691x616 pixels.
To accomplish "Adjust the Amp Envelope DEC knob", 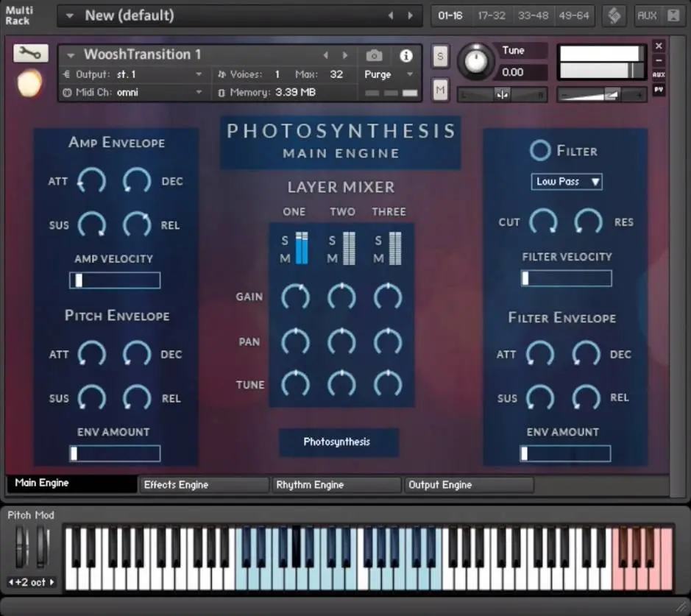I will (x=137, y=181).
